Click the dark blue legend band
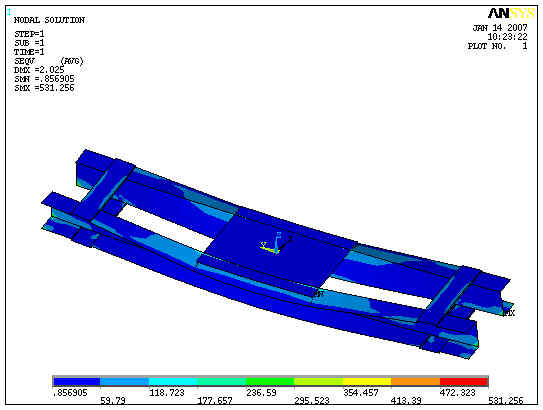 [x=77, y=382]
